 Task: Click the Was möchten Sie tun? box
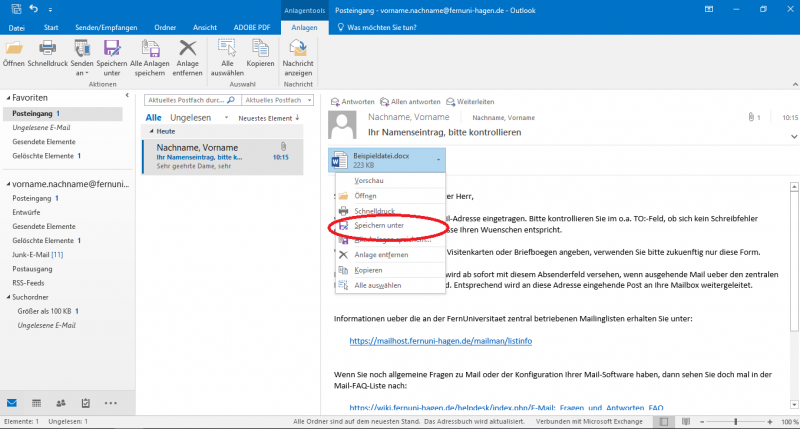click(x=377, y=28)
